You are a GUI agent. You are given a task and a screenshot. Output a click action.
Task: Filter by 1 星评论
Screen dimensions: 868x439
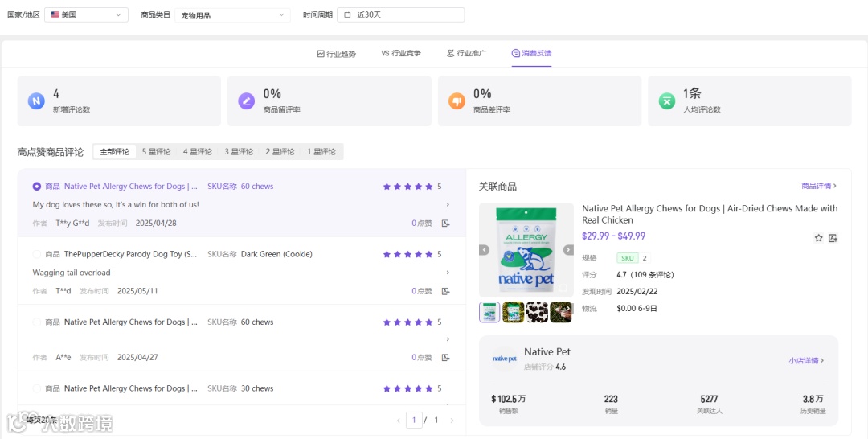click(321, 152)
